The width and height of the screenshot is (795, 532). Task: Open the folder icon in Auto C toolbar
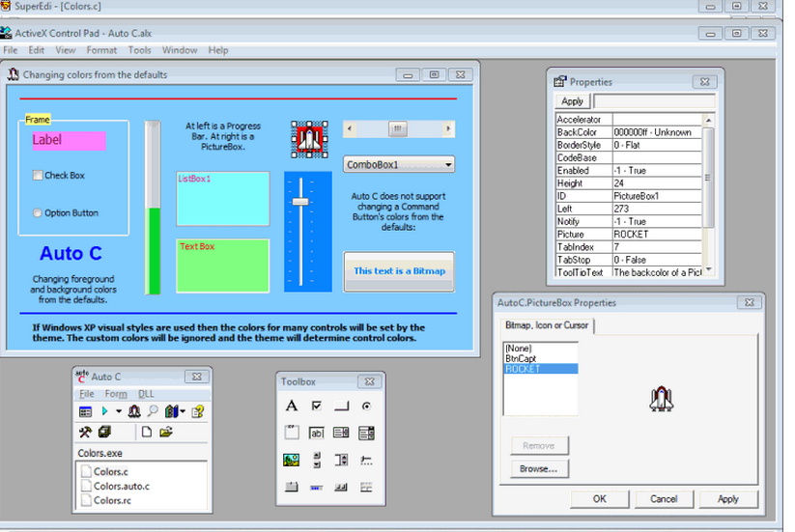pos(166,432)
